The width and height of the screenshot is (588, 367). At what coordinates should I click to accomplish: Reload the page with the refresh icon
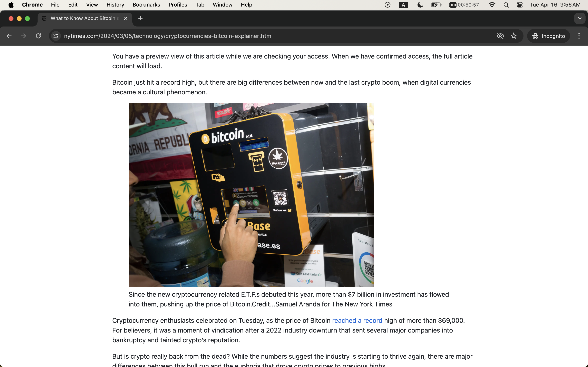38,36
